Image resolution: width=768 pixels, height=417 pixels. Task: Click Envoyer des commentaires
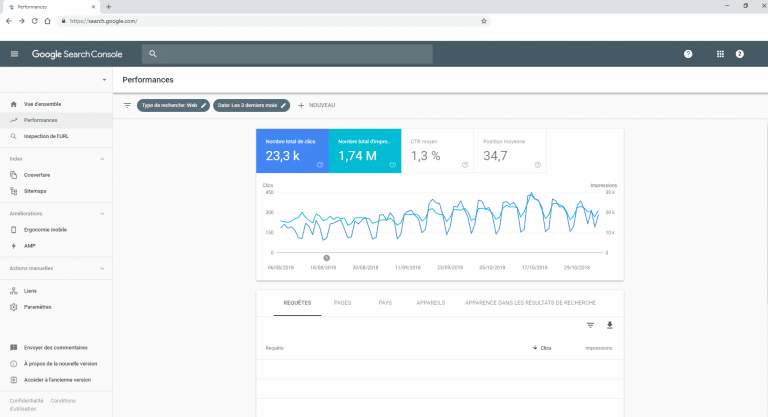click(56, 347)
